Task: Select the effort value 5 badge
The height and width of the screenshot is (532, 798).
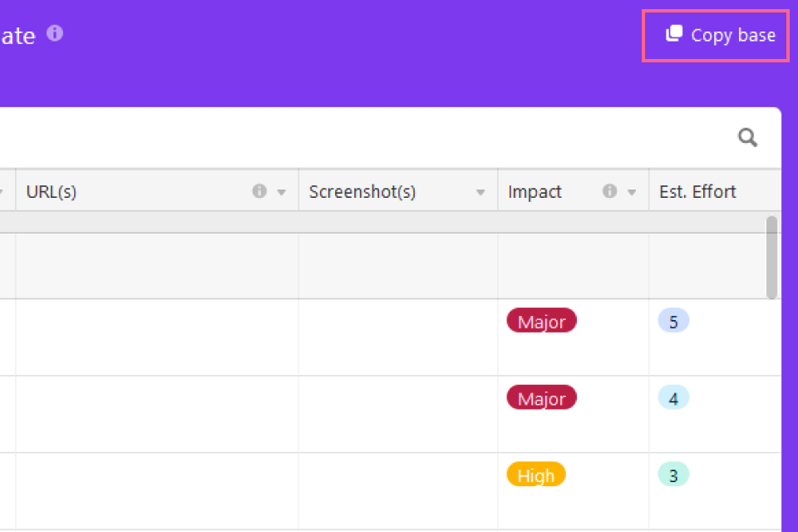Action: pyautogui.click(x=673, y=321)
